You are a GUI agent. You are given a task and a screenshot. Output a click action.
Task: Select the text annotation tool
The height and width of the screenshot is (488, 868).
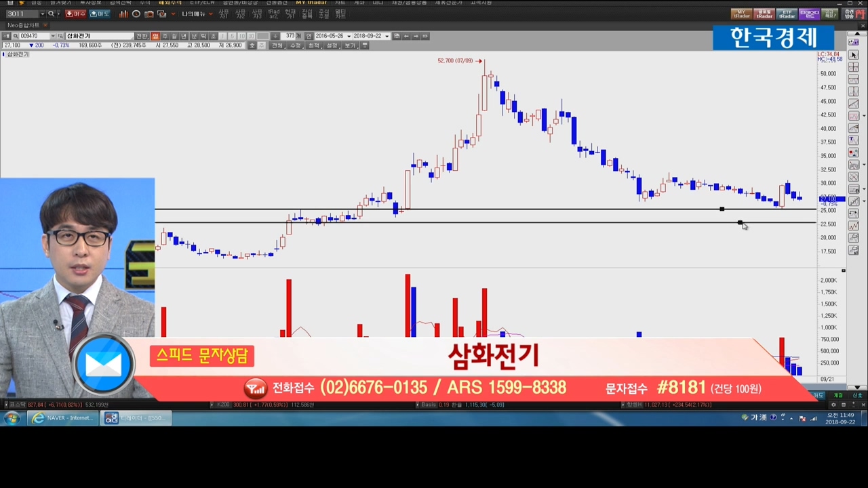pyautogui.click(x=854, y=140)
